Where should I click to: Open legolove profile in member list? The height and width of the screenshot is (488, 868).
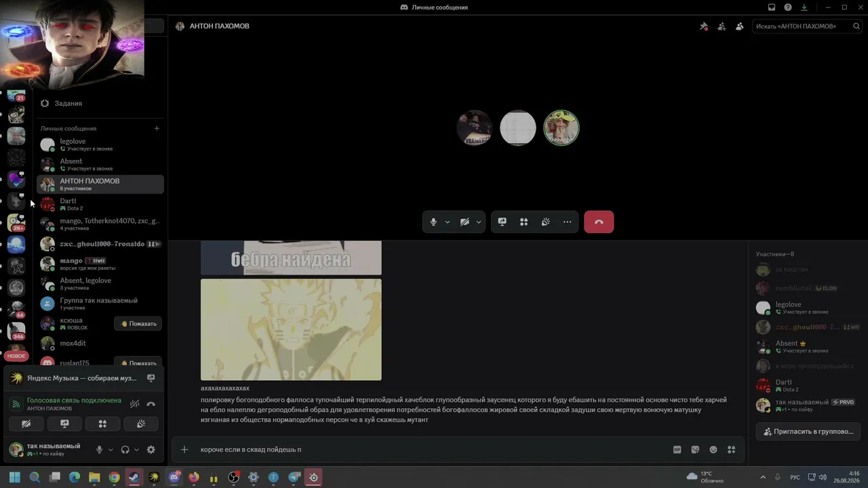(808, 308)
